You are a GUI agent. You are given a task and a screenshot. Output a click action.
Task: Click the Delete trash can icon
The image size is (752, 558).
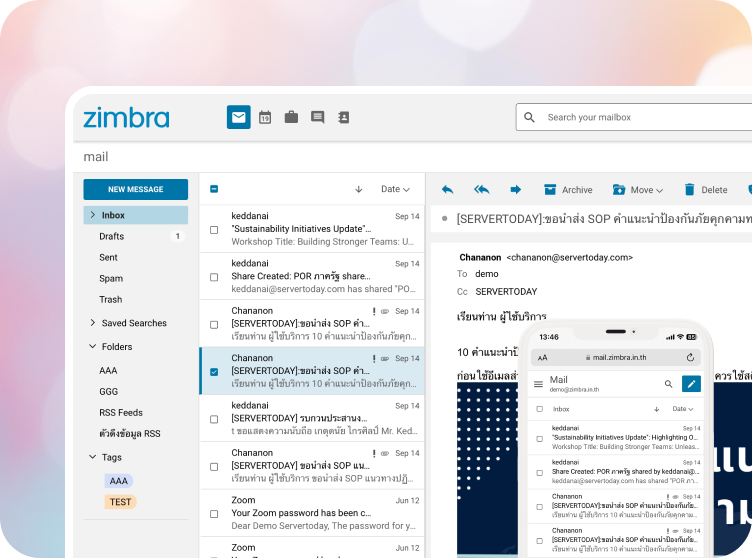(689, 190)
